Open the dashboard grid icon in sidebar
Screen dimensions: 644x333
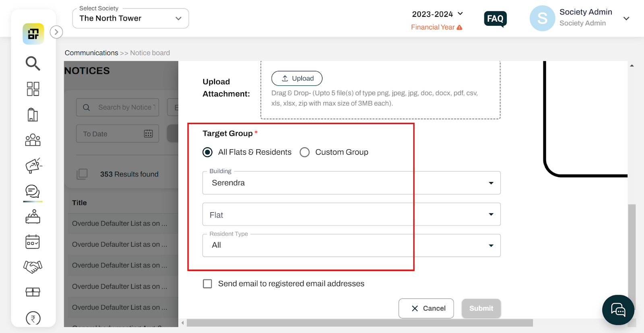(x=33, y=89)
